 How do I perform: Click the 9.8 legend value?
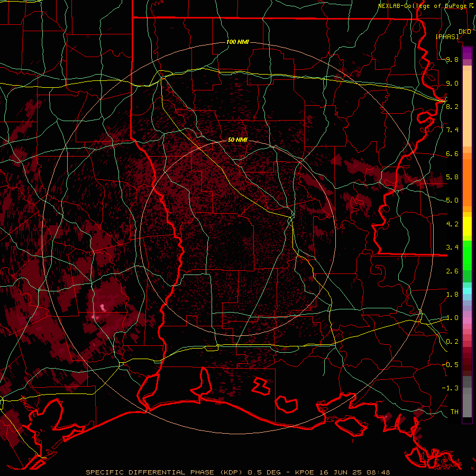(x=452, y=59)
